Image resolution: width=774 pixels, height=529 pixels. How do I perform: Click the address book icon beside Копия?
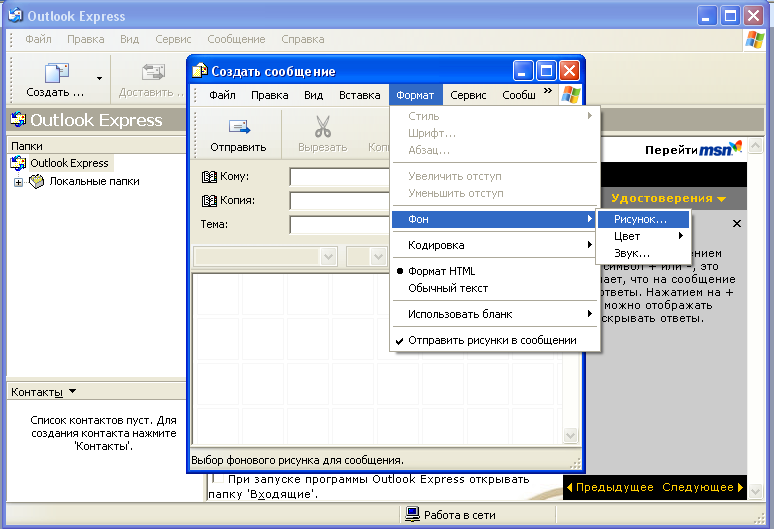coord(209,200)
